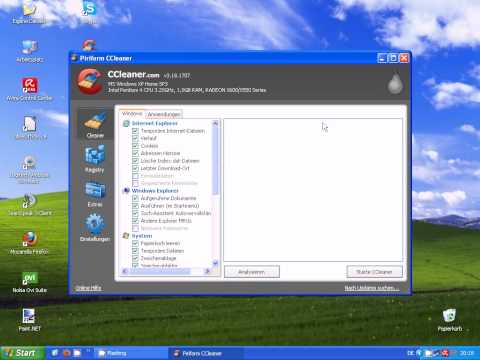Select the Internet Explorer category icon
480x360 pixels.
pos(126,124)
